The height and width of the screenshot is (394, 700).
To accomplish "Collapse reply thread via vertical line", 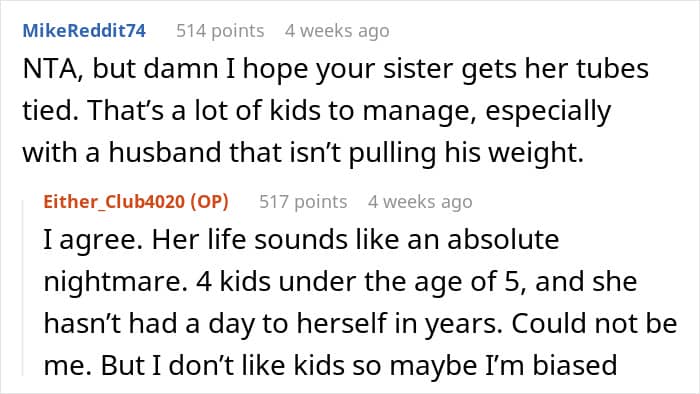I will [23, 288].
